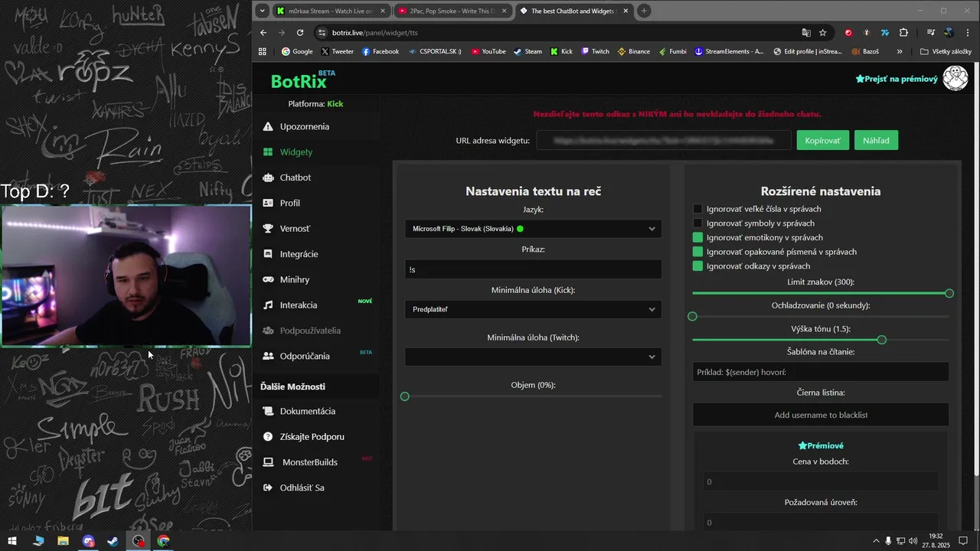Switch to m0rkaa Stream Kick tab
The image size is (980, 551).
point(332,11)
